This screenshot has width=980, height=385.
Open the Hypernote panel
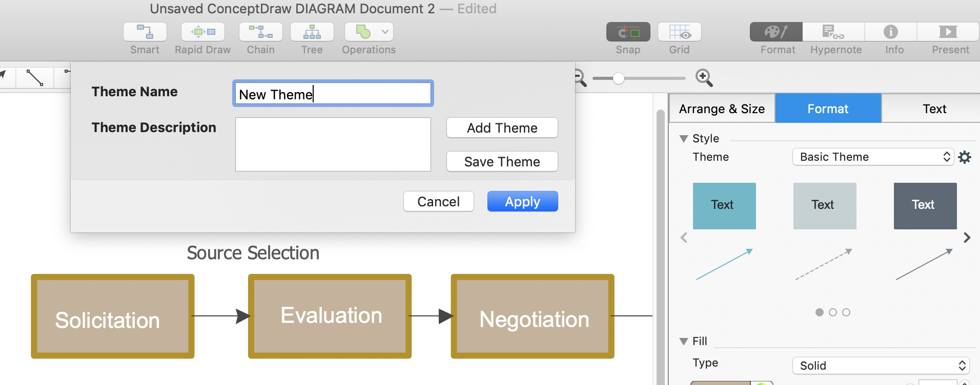(833, 32)
